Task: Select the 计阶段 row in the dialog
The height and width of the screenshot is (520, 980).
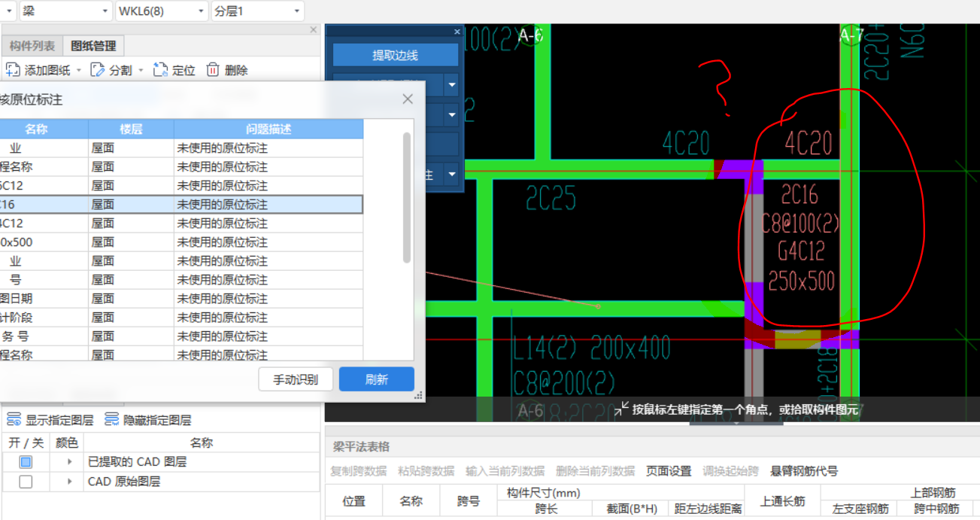Action: click(181, 318)
